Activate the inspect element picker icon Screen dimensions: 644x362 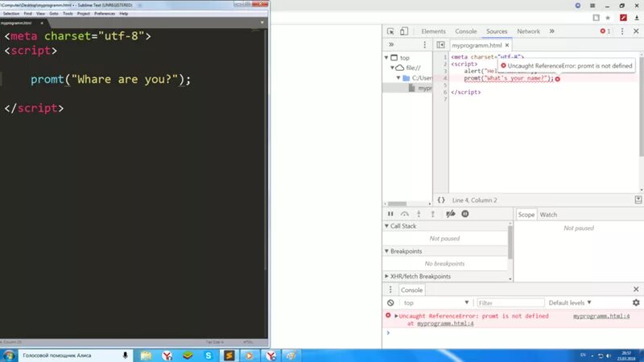pos(390,31)
